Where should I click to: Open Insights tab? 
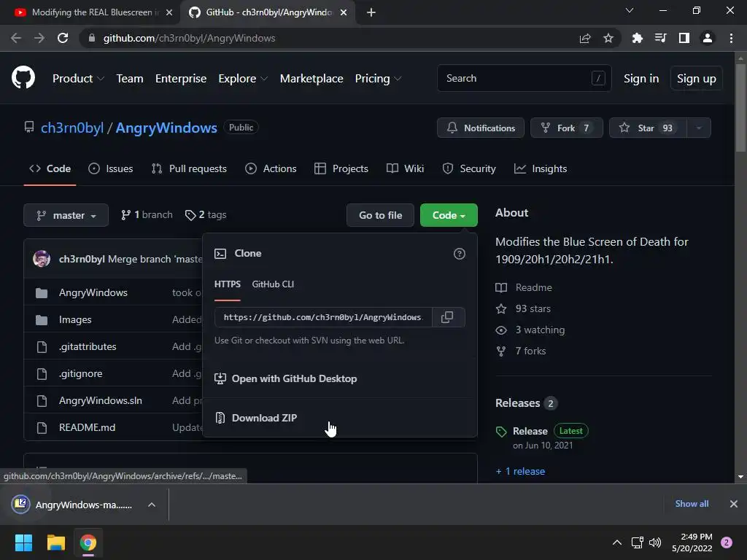[x=541, y=168]
